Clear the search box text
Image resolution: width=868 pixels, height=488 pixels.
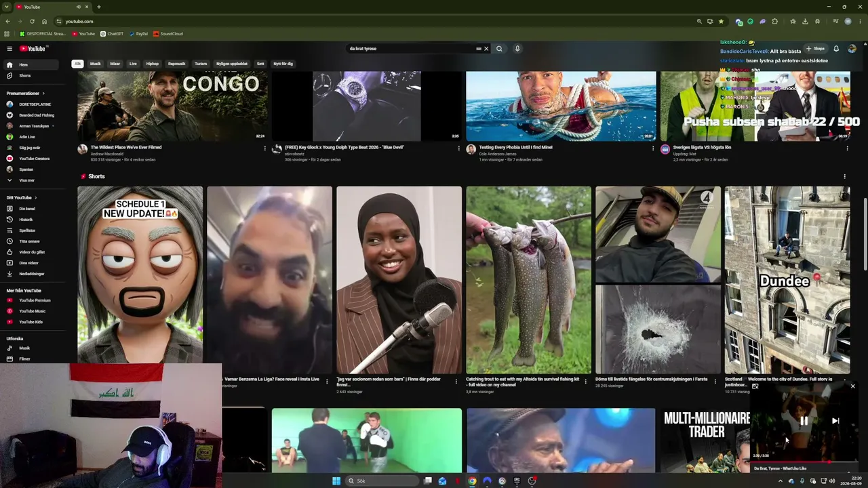pos(486,49)
